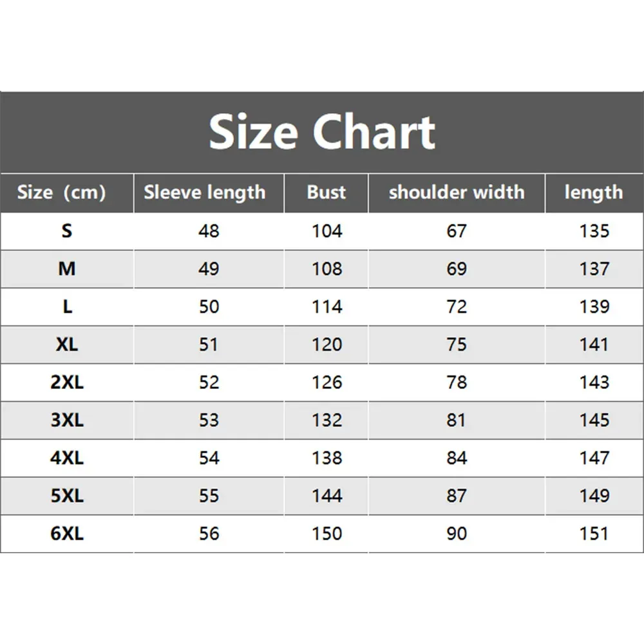Click the Bust column header

(x=327, y=193)
